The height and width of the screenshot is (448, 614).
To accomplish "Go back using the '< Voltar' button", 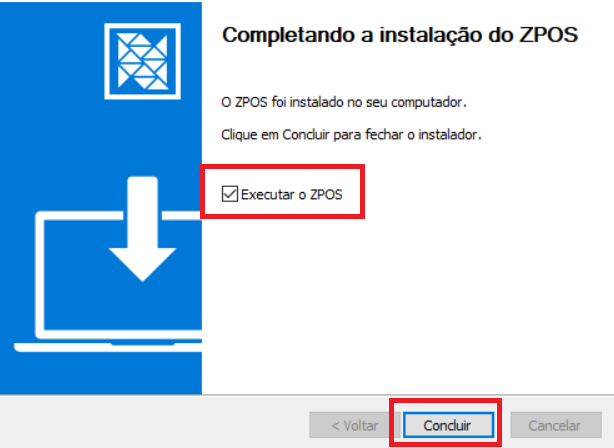I will (x=355, y=425).
